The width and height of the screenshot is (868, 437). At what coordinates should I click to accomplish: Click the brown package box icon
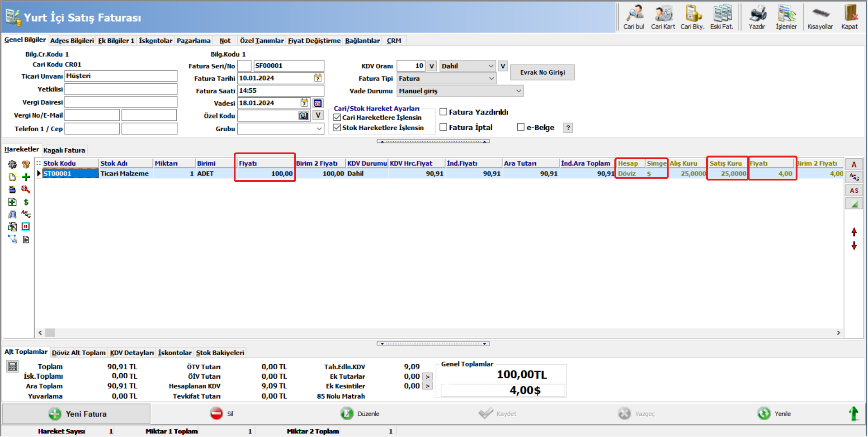[x=26, y=164]
